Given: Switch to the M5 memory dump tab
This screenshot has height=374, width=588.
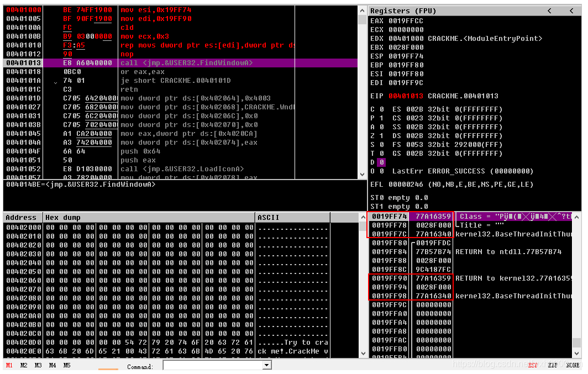Looking at the screenshot, I should click(x=67, y=365).
